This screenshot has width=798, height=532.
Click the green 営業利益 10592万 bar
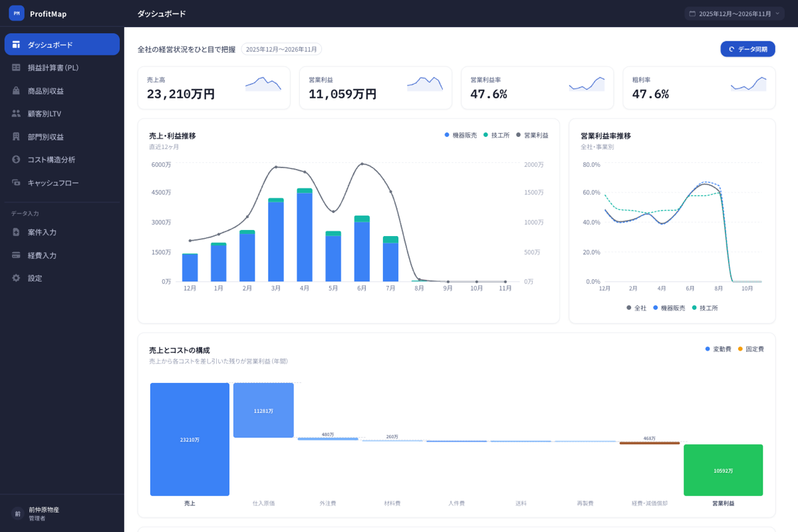click(723, 470)
